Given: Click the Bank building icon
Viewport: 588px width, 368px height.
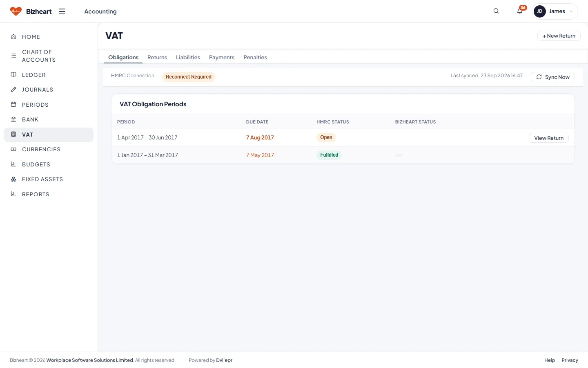Looking at the screenshot, I should pyautogui.click(x=13, y=119).
